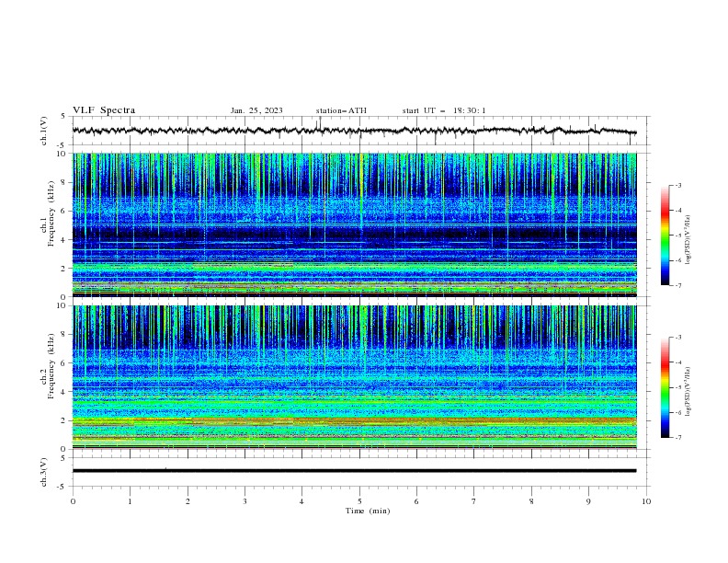Click the ch.2 spectrogram panel
Viewport: 728px width, 563px height.
[354, 377]
